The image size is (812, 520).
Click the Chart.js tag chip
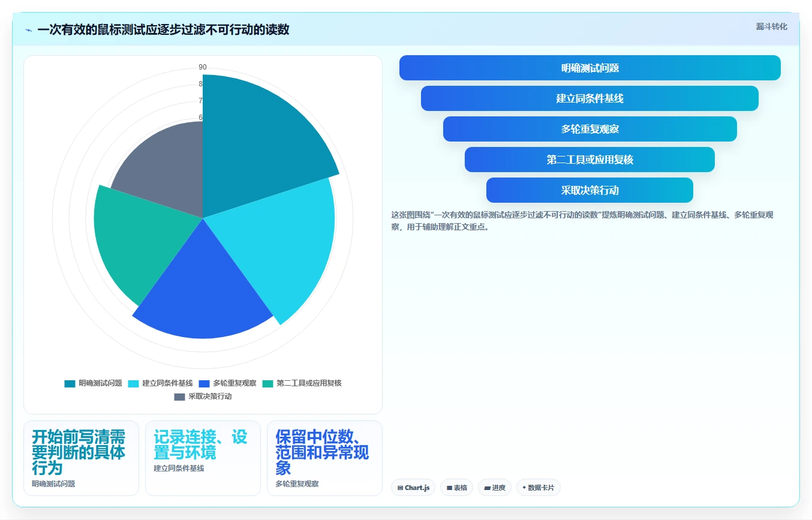[x=413, y=488]
